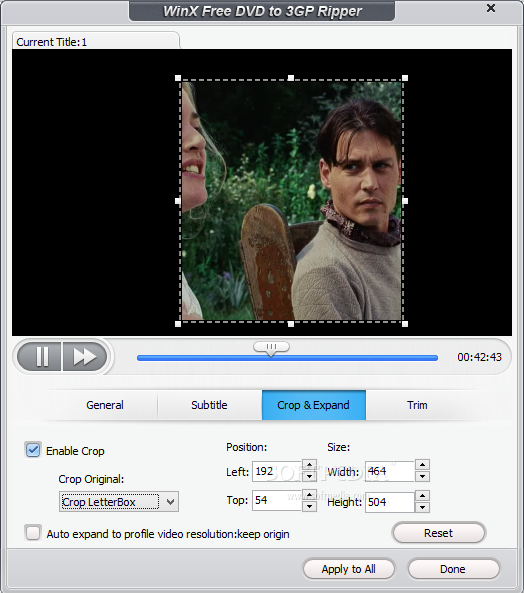Click the Crop Original label
Viewport: 524px width, 593px height.
click(x=91, y=479)
